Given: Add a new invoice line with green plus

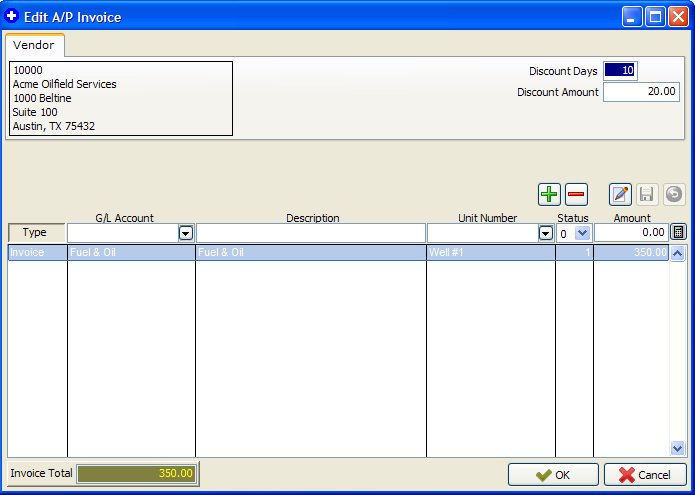Looking at the screenshot, I should [x=549, y=195].
